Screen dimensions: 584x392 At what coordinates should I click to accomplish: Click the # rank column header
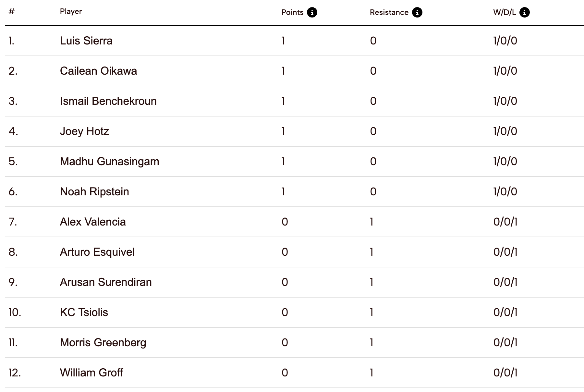click(x=12, y=11)
